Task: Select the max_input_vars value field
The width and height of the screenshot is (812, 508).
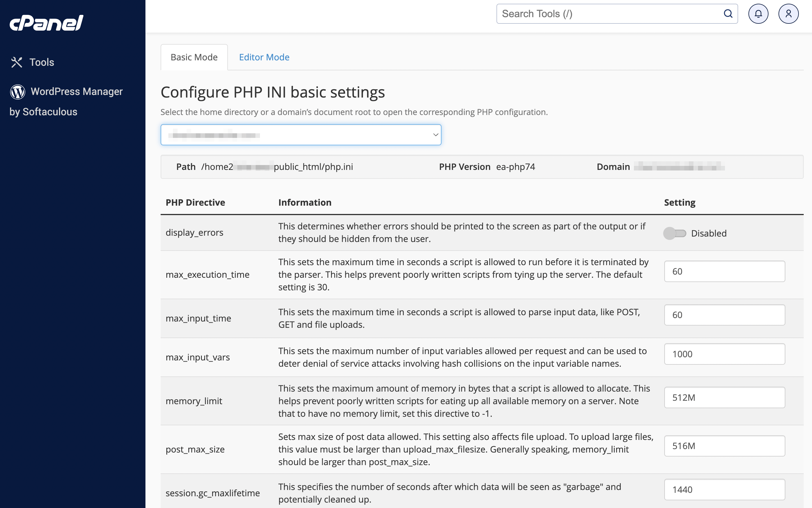Action: click(724, 354)
